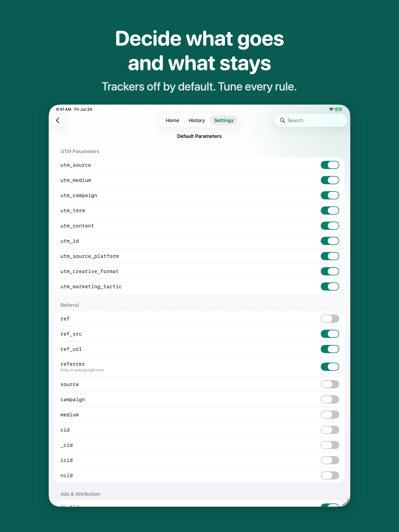399x532 pixels.
Task: Click the referrer row label
Action: pyautogui.click(x=73, y=364)
